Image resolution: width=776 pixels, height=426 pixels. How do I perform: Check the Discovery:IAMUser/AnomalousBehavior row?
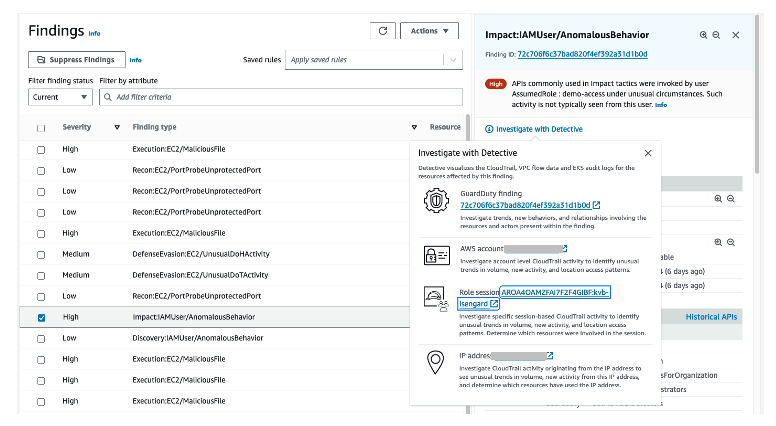pyautogui.click(x=41, y=339)
